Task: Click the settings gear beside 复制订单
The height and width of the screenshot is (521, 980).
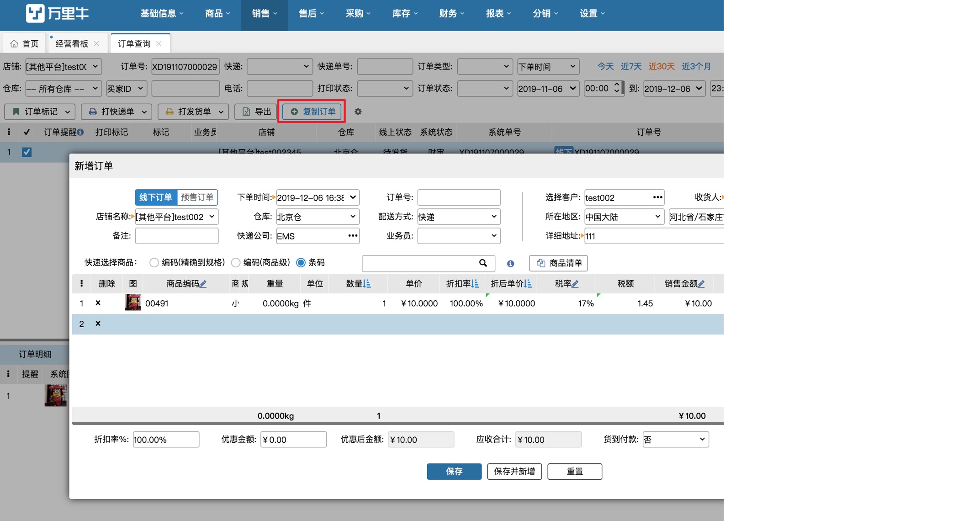Action: [x=358, y=112]
